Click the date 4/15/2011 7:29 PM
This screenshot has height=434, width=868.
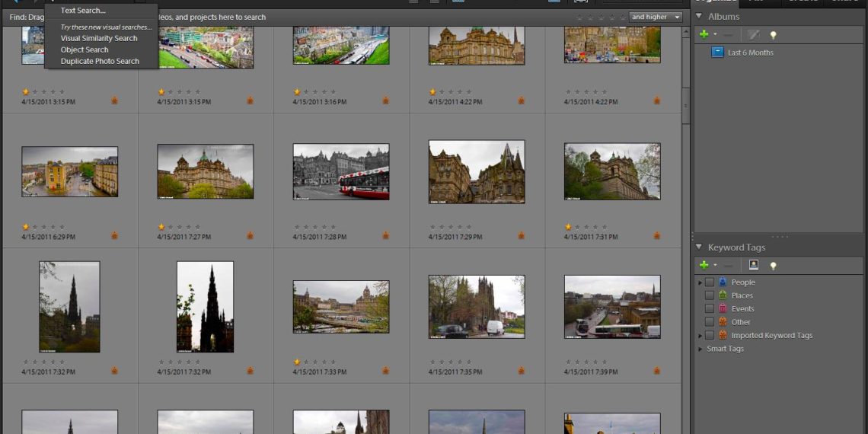[455, 237]
